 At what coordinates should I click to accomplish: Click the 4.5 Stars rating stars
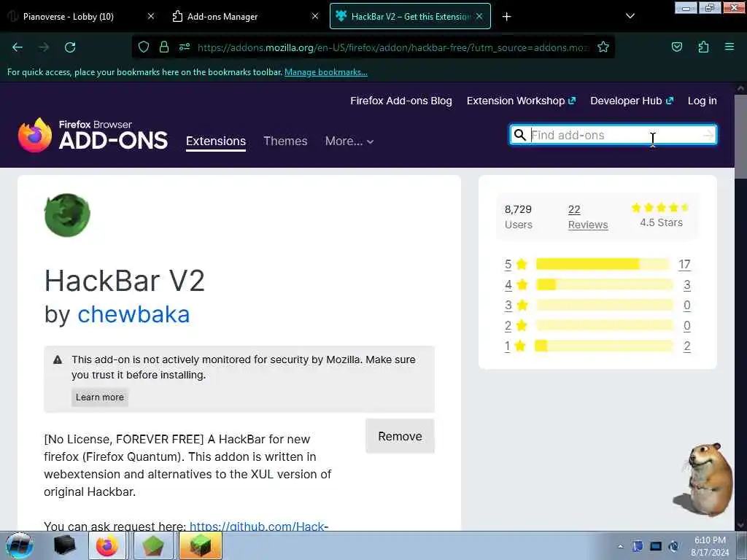(660, 207)
